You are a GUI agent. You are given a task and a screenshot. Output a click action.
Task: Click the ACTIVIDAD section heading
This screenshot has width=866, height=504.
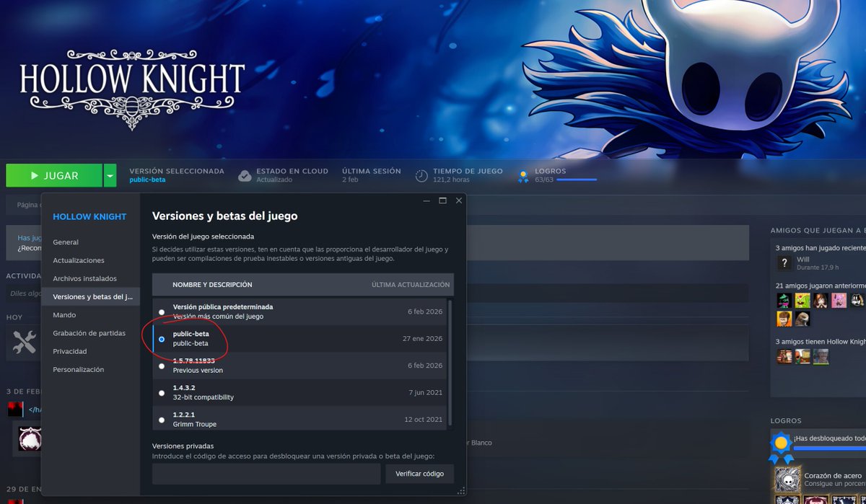click(24, 276)
